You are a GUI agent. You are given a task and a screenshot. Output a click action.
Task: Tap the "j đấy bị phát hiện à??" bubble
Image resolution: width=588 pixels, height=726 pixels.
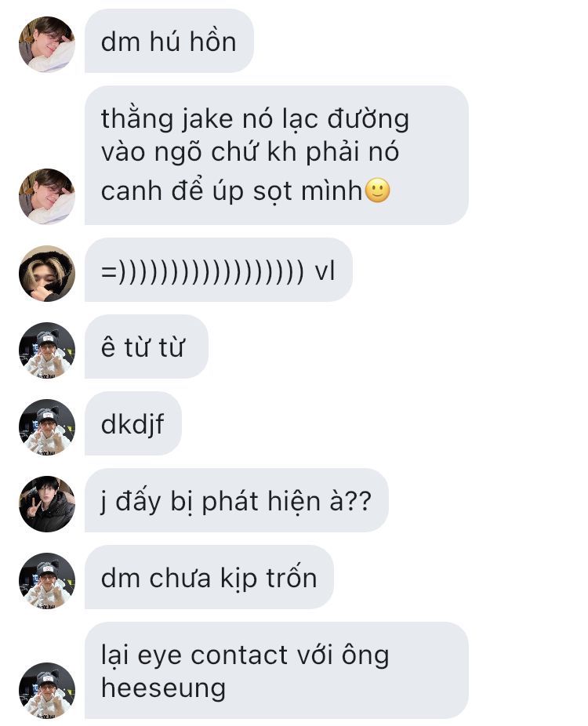point(237,500)
